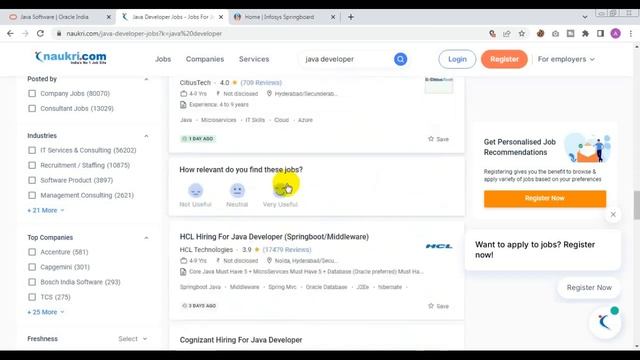Save the CitiusTech job with star icon
Image resolution: width=640 pixels, height=360 pixels.
[x=438, y=139]
